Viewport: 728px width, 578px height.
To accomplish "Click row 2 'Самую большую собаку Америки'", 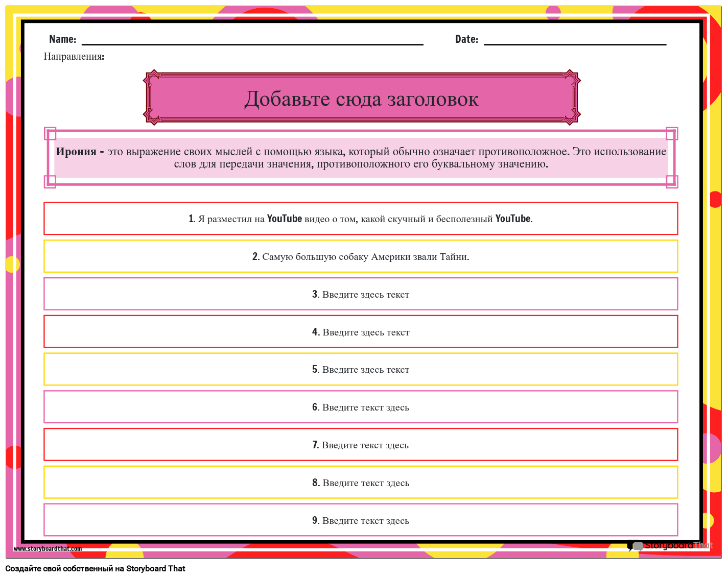I will point(361,256).
